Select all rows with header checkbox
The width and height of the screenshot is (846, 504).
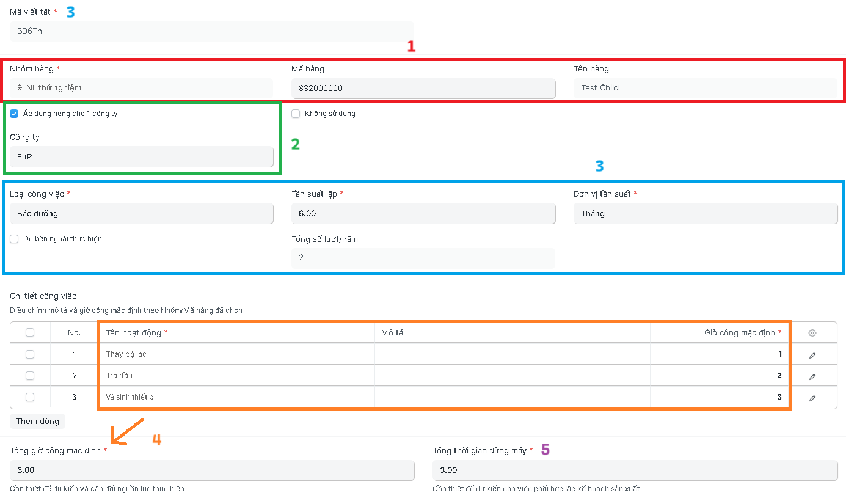30,333
